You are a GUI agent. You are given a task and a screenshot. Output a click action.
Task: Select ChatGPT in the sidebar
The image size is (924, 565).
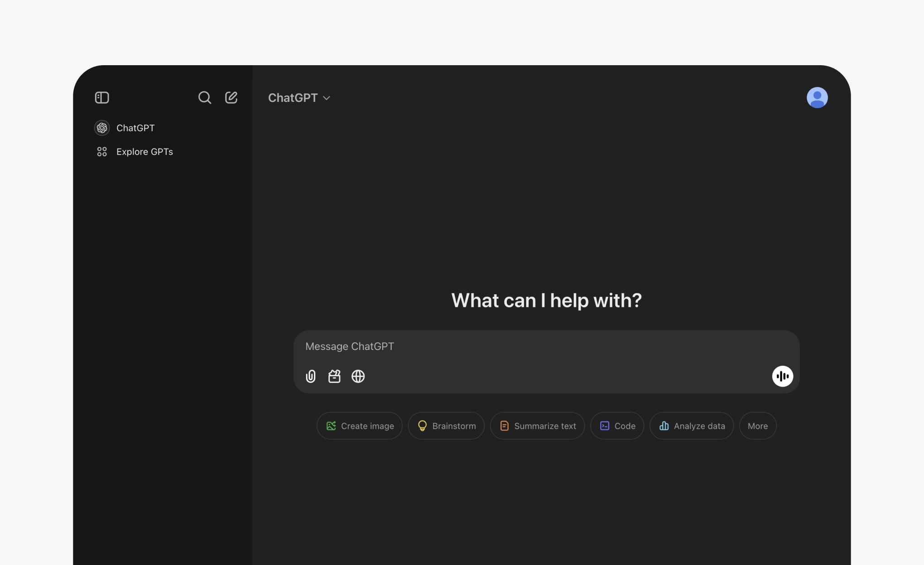[x=135, y=128]
